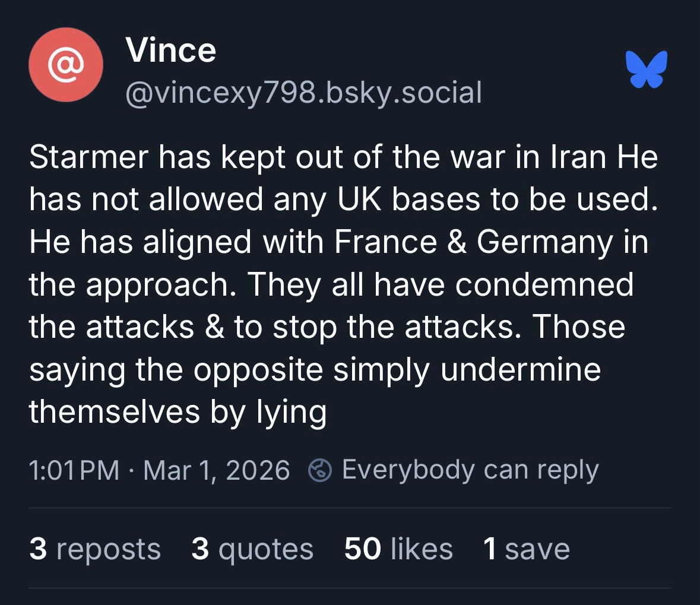Click the '1:01 PM' post time
This screenshot has height=605, width=700.
pyautogui.click(x=74, y=470)
